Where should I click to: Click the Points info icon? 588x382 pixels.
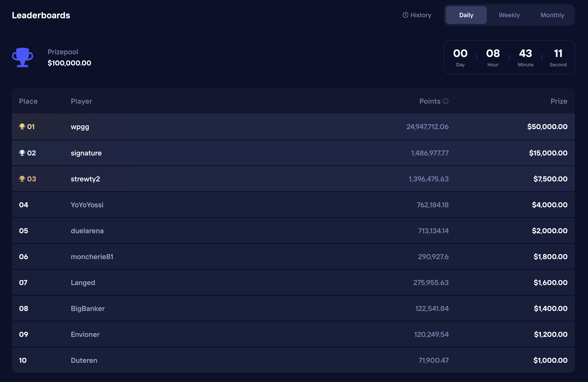(445, 101)
